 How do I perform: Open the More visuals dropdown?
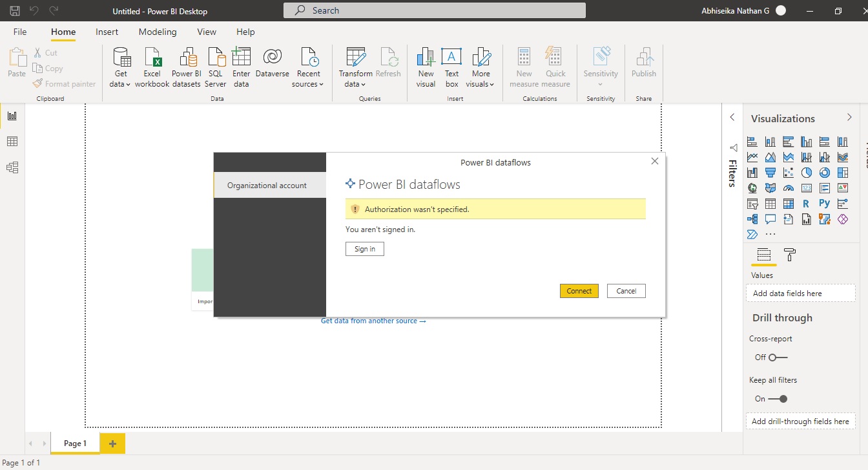(x=480, y=67)
